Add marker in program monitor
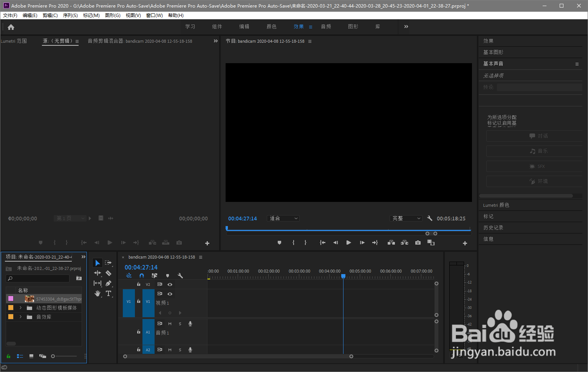588x372 pixels. pyautogui.click(x=279, y=243)
